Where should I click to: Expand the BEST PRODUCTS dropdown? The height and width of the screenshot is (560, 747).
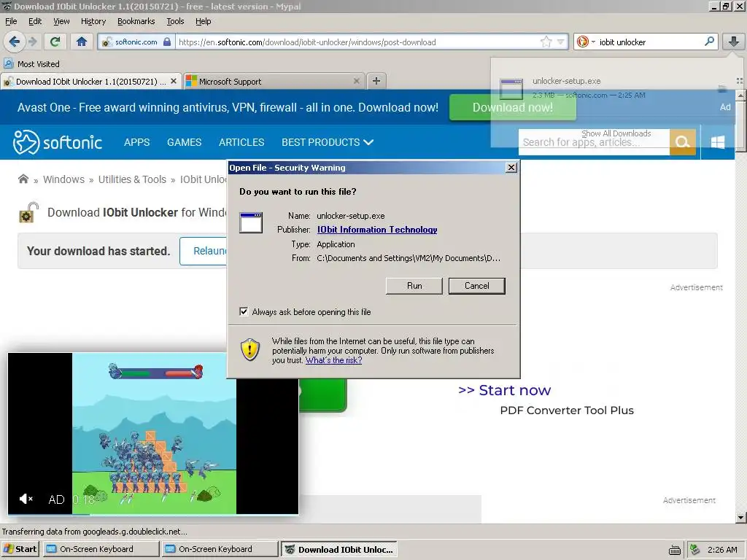(x=328, y=142)
